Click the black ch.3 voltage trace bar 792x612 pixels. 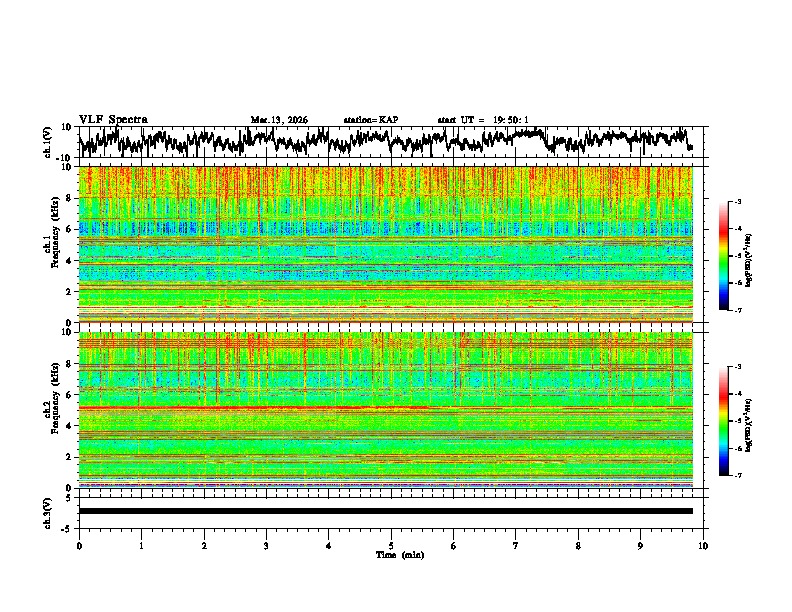click(x=386, y=511)
